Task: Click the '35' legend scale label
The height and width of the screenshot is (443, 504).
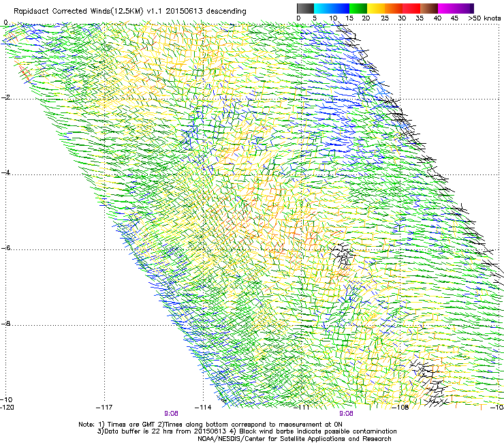Action: pyautogui.click(x=420, y=18)
